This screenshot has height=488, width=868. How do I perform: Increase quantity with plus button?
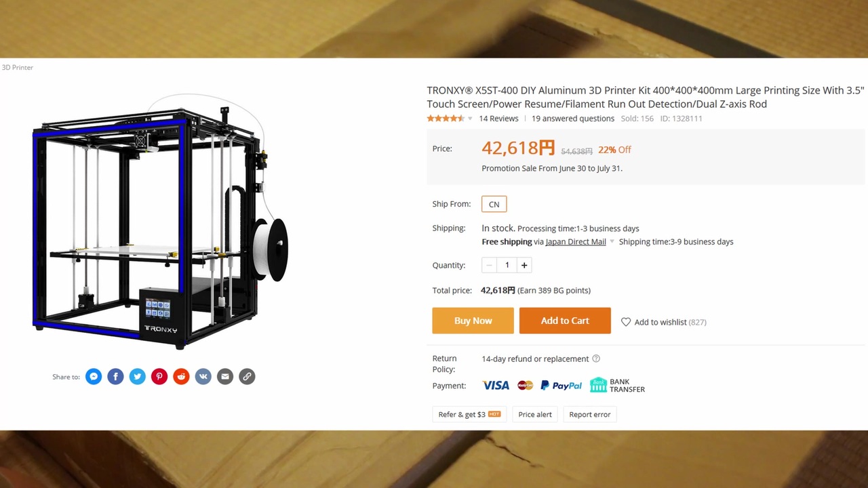524,265
